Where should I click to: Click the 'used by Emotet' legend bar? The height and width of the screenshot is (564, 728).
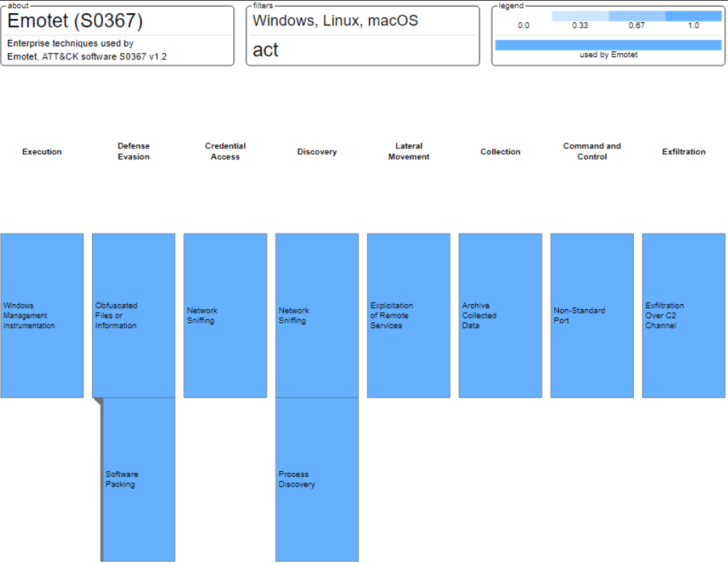pos(608,45)
